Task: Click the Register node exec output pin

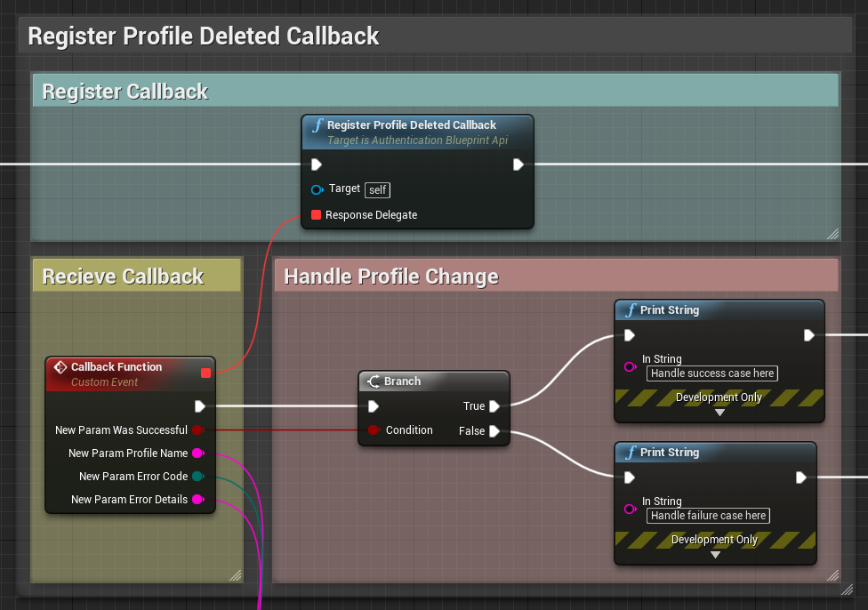Action: point(518,165)
